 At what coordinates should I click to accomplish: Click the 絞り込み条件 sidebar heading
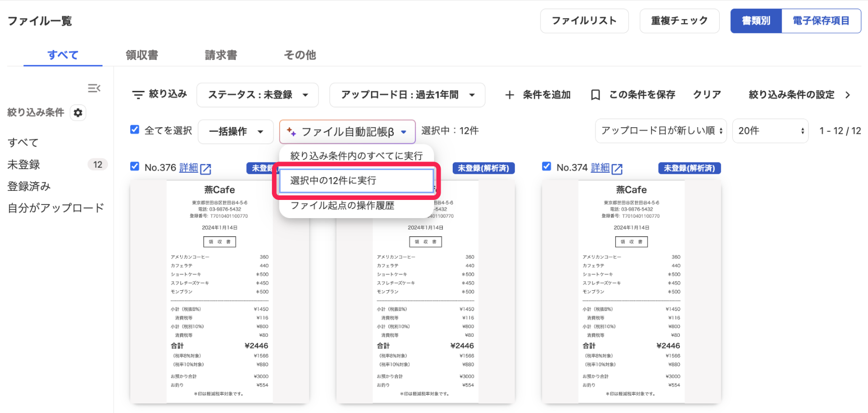36,113
